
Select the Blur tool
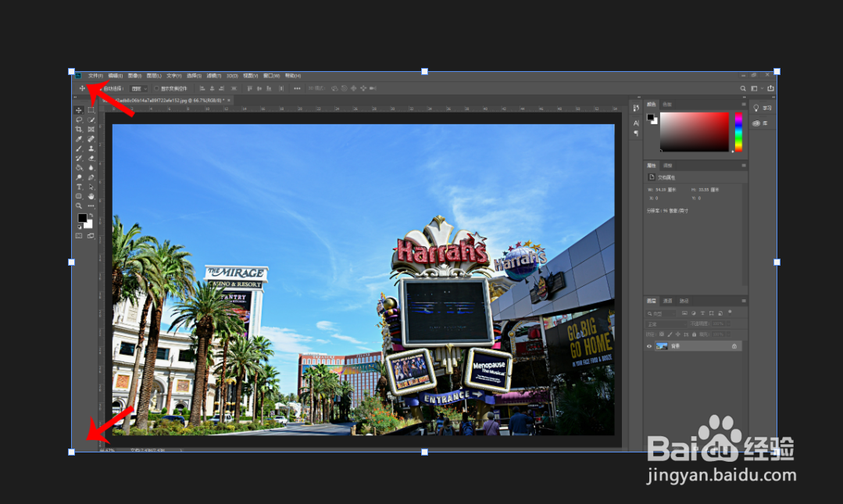91,167
